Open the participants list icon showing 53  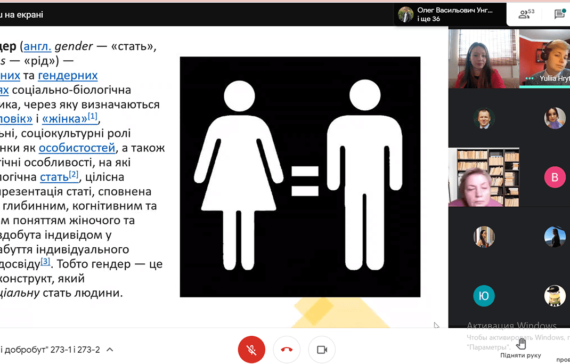pos(526,14)
